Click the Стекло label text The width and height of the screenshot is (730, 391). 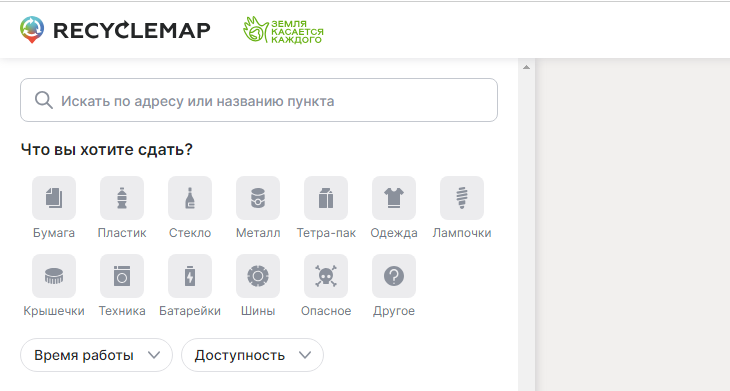pyautogui.click(x=190, y=233)
